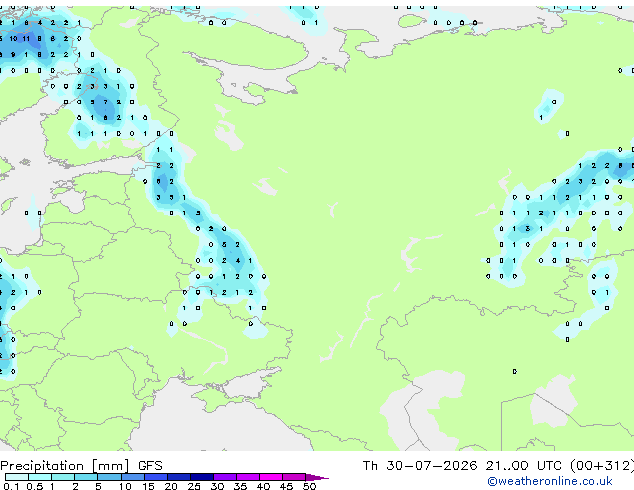The image size is (634, 490).
Task: Click the "7" precipitation value on the map
Action: click(x=106, y=102)
